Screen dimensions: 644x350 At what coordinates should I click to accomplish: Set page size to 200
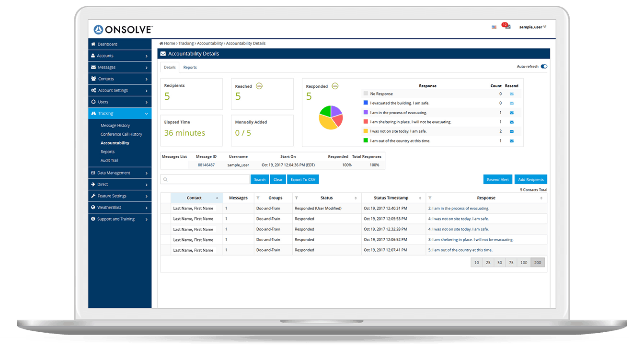(538, 263)
